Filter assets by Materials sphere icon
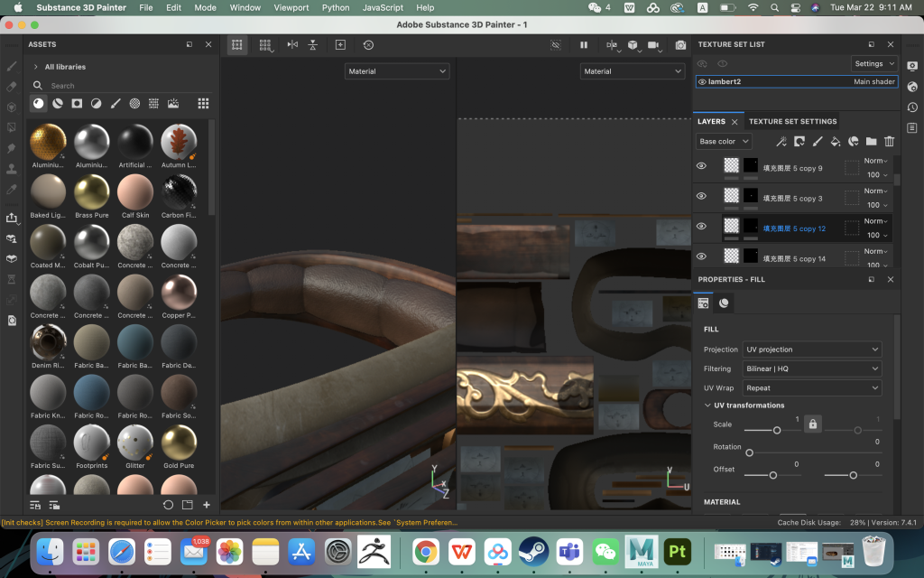Viewport: 924px width, 578px height. pos(38,103)
